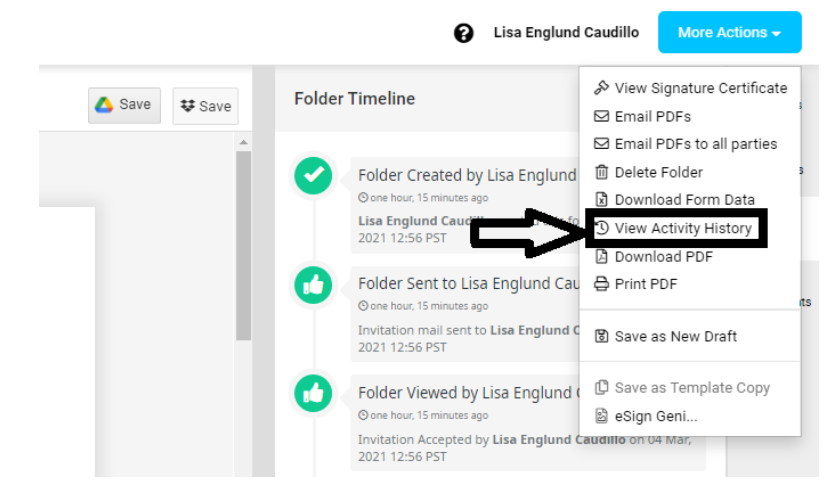Click PDF file icon for Download PDF

(601, 256)
